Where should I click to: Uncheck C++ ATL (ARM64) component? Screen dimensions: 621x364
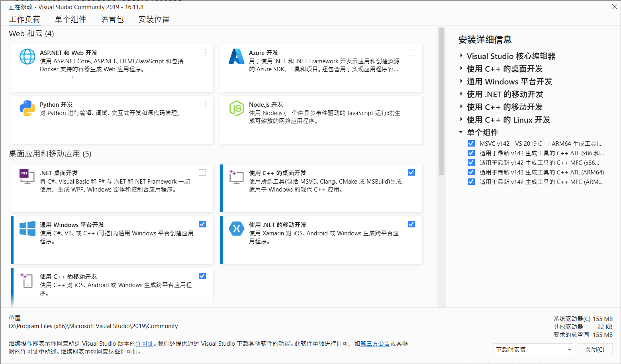471,172
